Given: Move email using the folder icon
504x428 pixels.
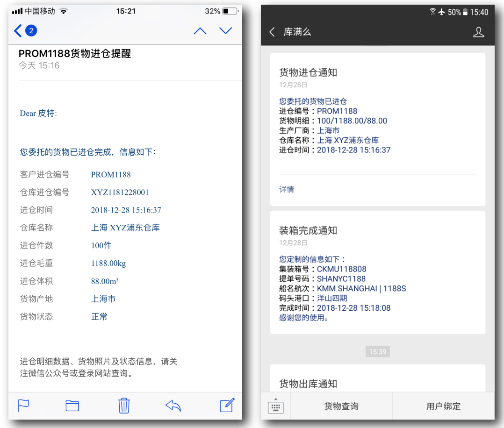Looking at the screenshot, I should click(x=72, y=405).
